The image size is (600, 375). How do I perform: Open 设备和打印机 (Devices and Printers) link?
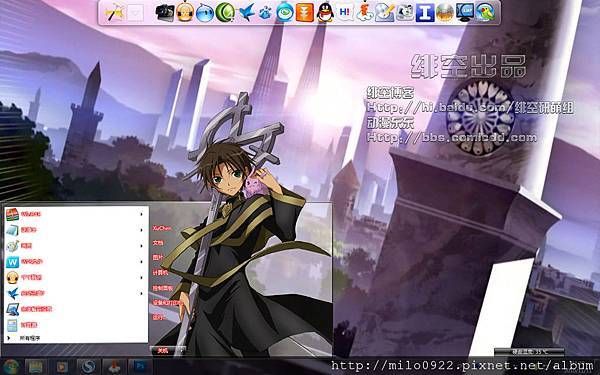point(167,302)
